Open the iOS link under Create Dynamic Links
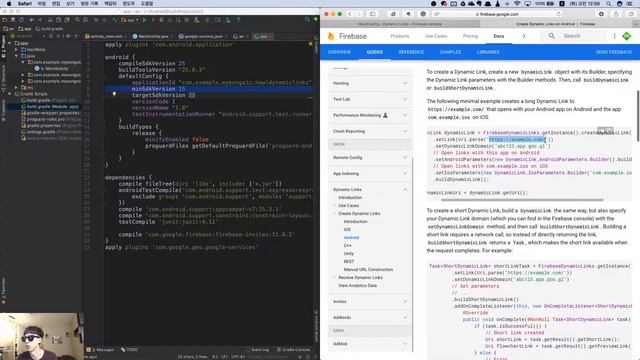Image resolution: width=640 pixels, height=360 pixels. tap(347, 229)
